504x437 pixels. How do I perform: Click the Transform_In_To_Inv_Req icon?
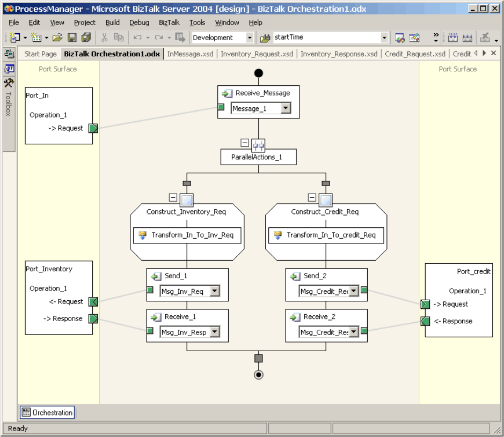142,235
